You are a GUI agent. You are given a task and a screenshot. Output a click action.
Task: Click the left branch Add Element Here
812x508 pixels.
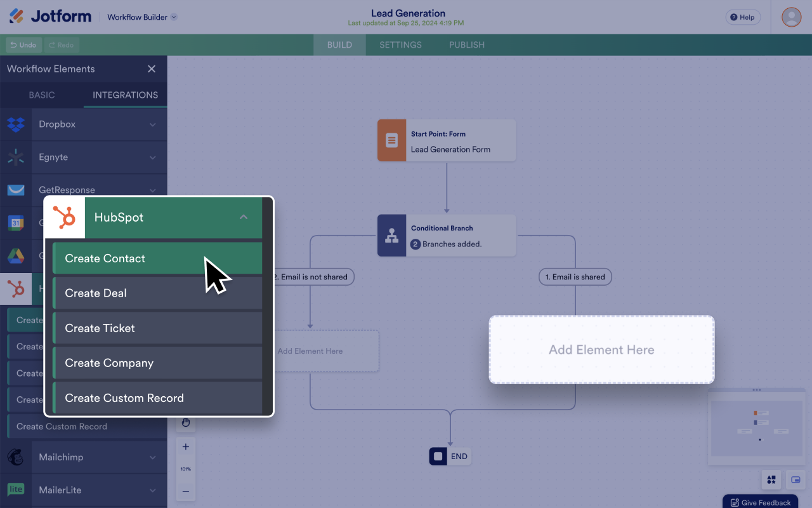click(310, 351)
